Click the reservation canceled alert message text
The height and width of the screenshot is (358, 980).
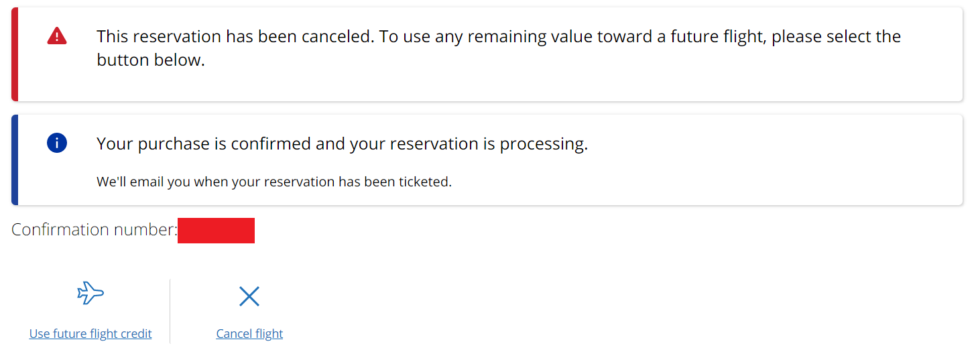[x=499, y=48]
